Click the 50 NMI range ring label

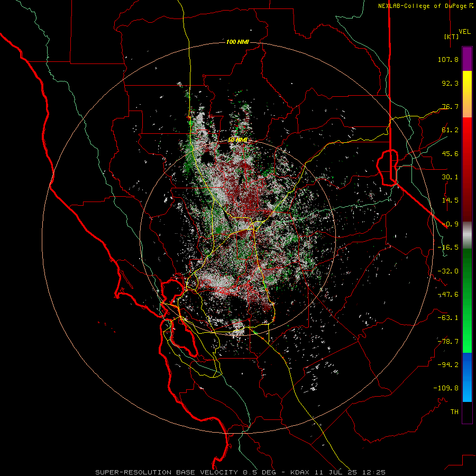tap(237, 140)
